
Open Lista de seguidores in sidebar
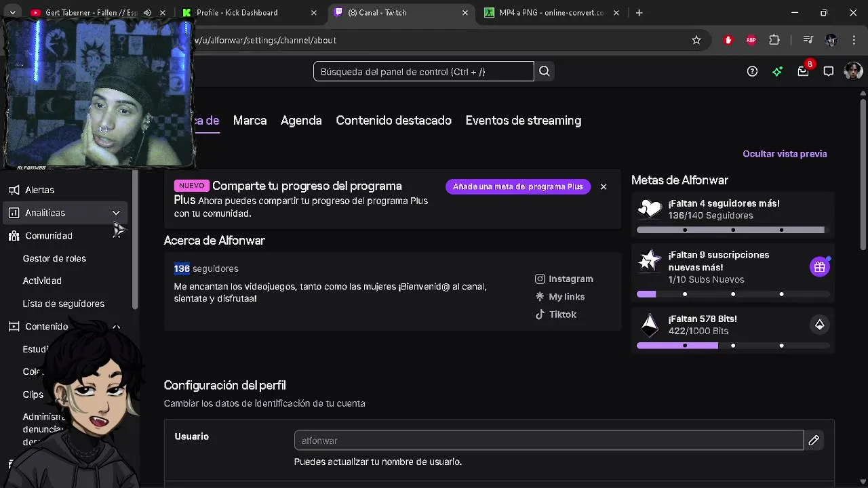(63, 304)
